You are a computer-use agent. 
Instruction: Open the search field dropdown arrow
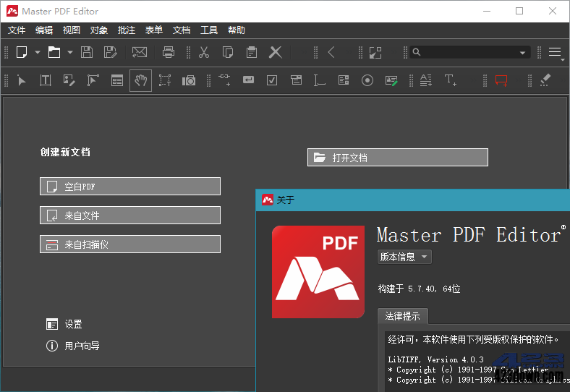coord(523,53)
